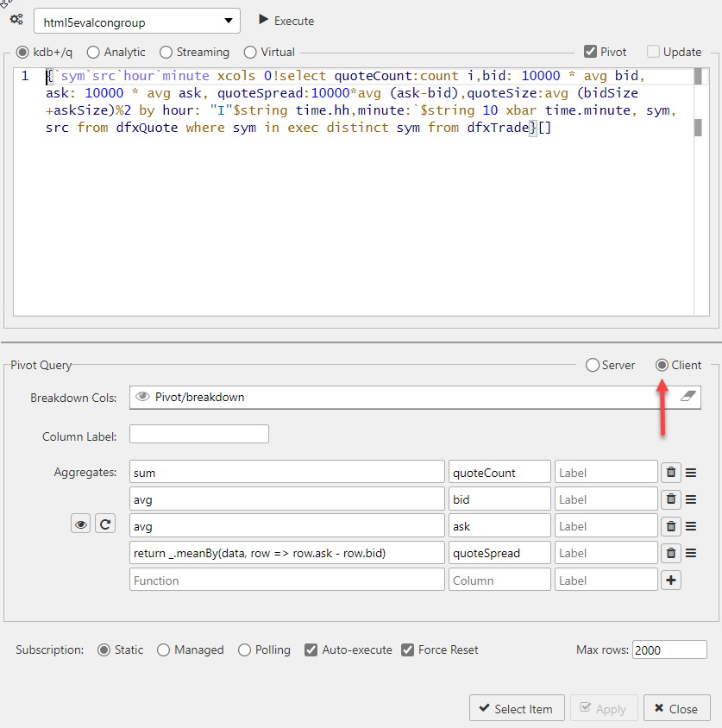722x728 pixels.
Task: Clear Breakdown Cols using the eraser icon
Action: [x=687, y=397]
